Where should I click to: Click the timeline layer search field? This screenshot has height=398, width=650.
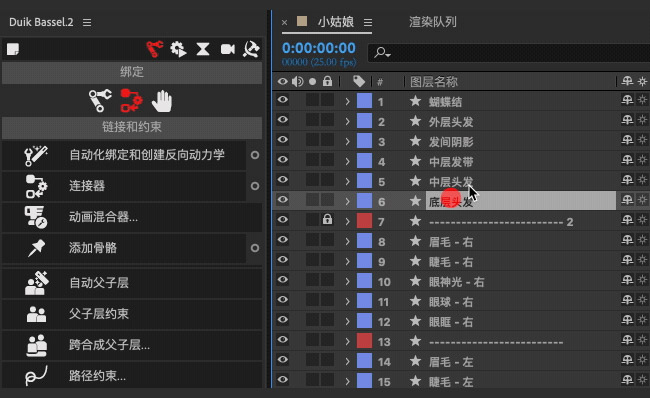[x=509, y=53]
